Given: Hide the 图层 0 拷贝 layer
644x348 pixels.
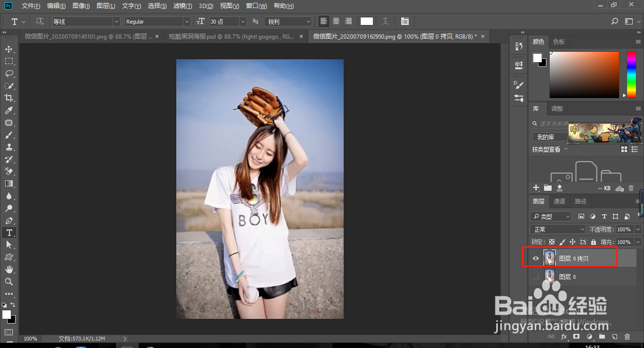Looking at the screenshot, I should tap(536, 259).
